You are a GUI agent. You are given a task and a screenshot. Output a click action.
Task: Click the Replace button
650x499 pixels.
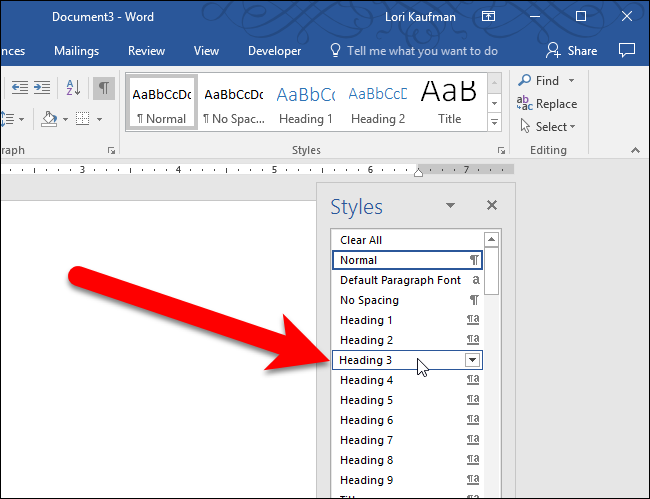click(x=548, y=103)
